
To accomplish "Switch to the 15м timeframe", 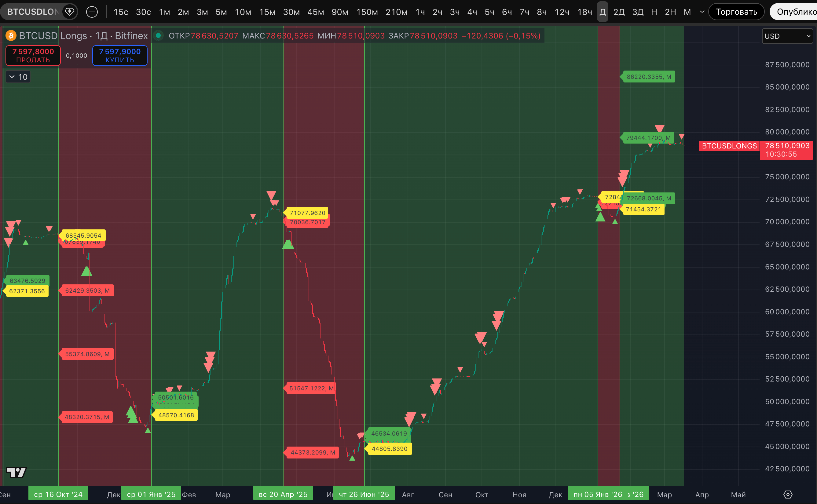I will pyautogui.click(x=267, y=12).
